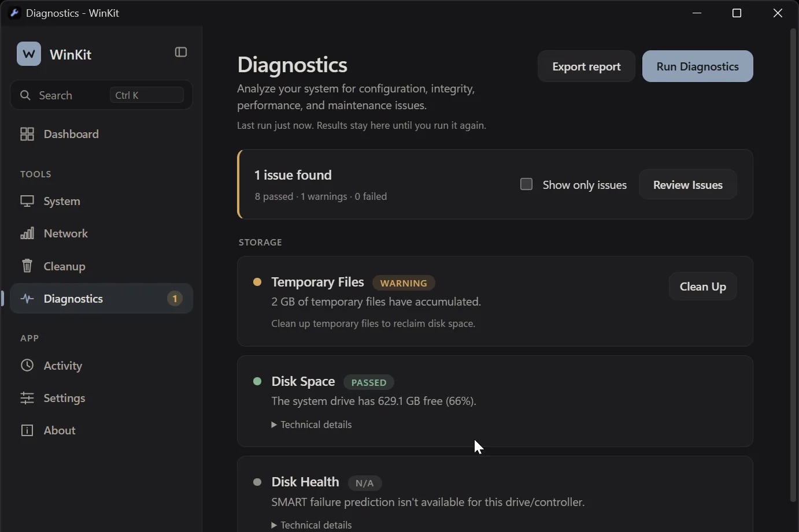The image size is (799, 532).
Task: Click the gray status dot for Disk Health
Action: pyautogui.click(x=257, y=482)
